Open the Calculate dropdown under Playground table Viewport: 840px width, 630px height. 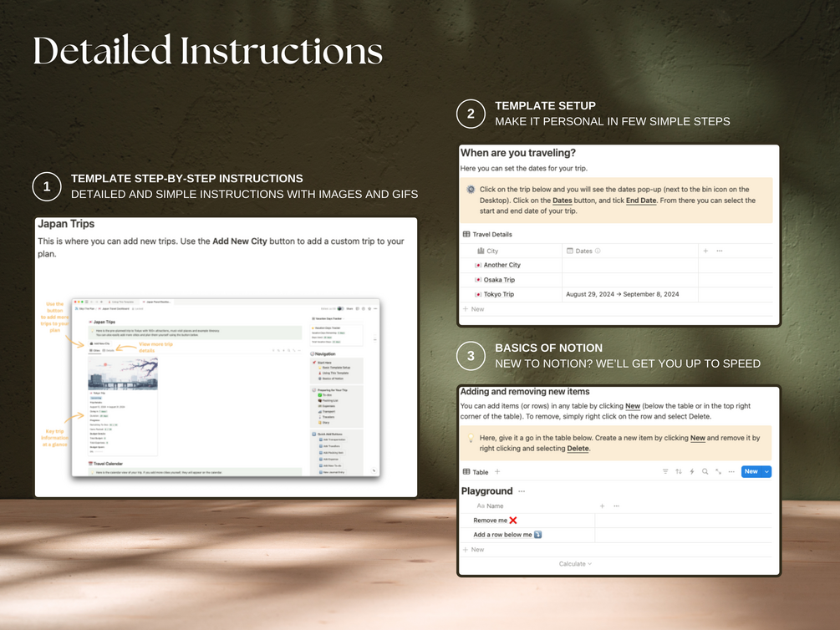pyautogui.click(x=575, y=563)
